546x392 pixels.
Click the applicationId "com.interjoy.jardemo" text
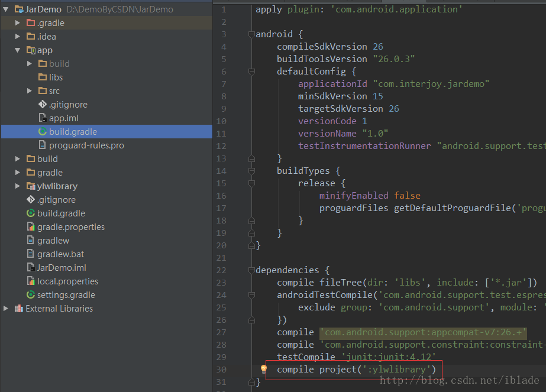click(x=393, y=84)
